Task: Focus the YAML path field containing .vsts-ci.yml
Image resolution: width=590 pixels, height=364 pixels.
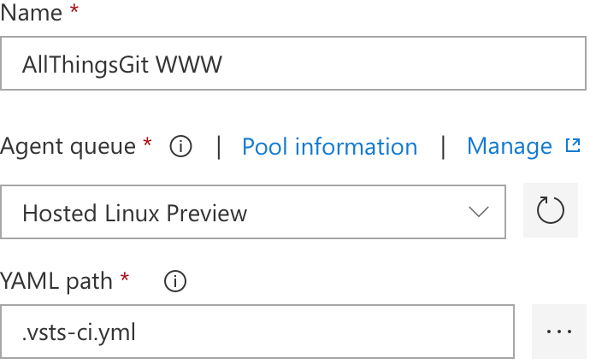Action: tap(257, 332)
